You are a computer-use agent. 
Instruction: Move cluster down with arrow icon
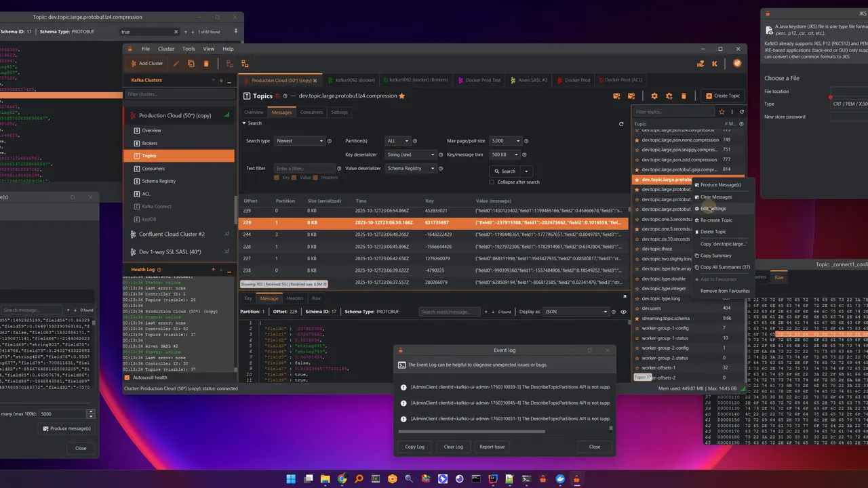[221, 81]
